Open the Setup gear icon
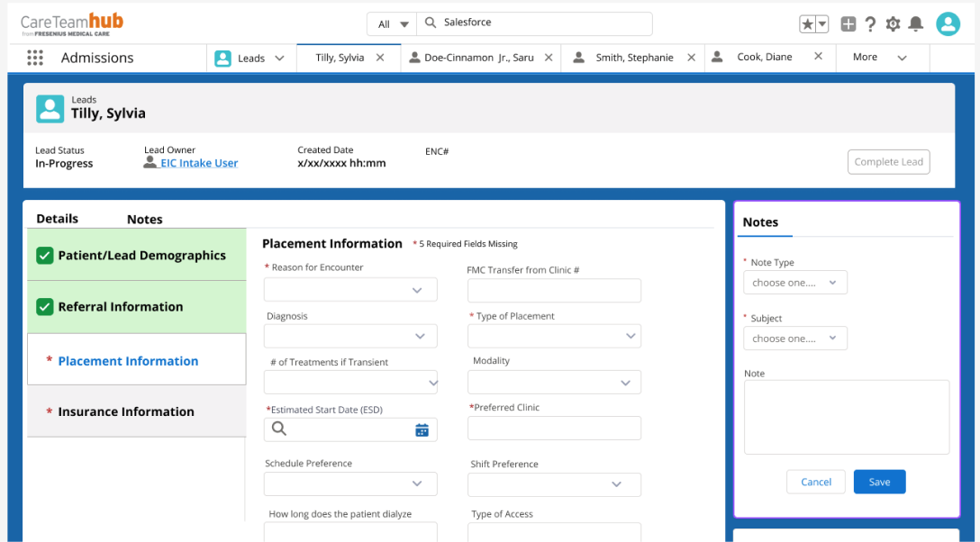This screenshot has width=980, height=542. [x=893, y=24]
